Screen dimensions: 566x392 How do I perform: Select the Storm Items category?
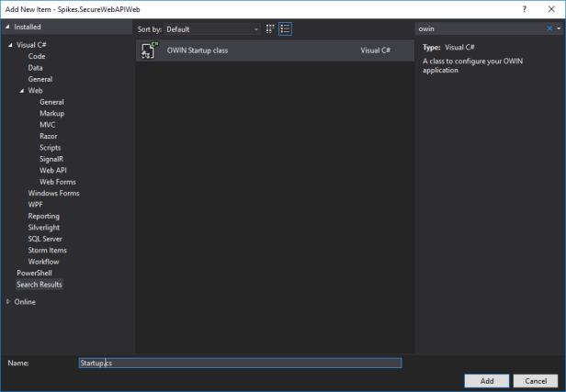(x=47, y=251)
